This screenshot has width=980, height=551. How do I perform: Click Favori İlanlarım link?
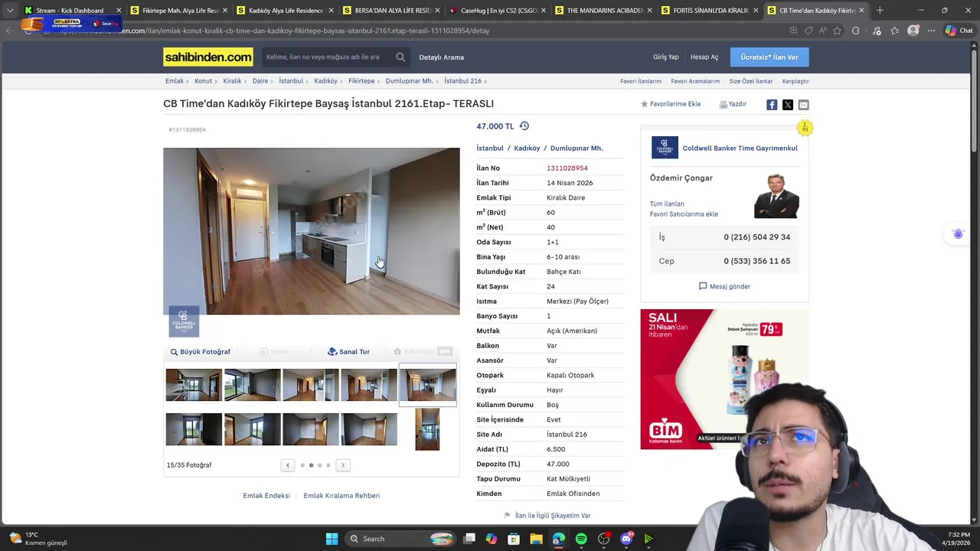click(x=641, y=81)
